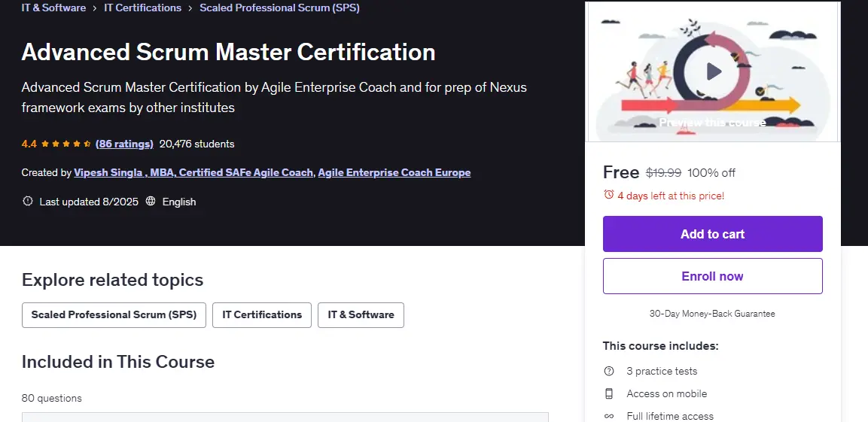The width and height of the screenshot is (868, 422).
Task: Click the infinity lifetime access icon
Action: (x=609, y=416)
